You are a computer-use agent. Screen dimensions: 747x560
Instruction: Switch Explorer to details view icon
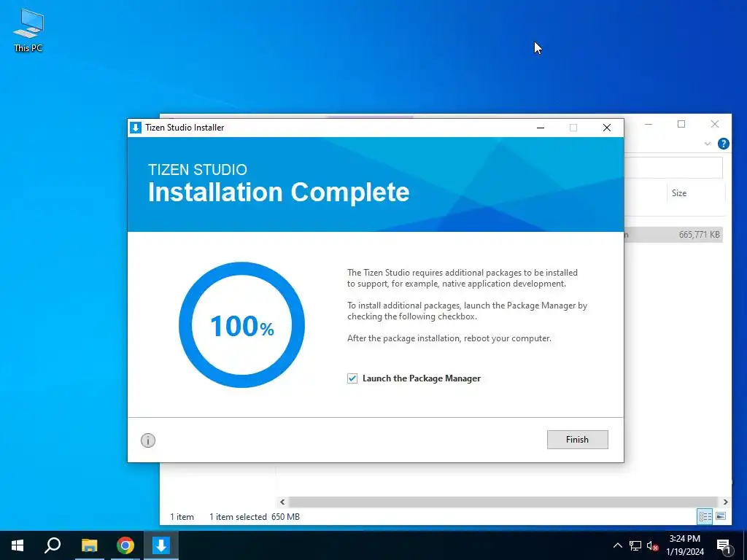pyautogui.click(x=705, y=516)
